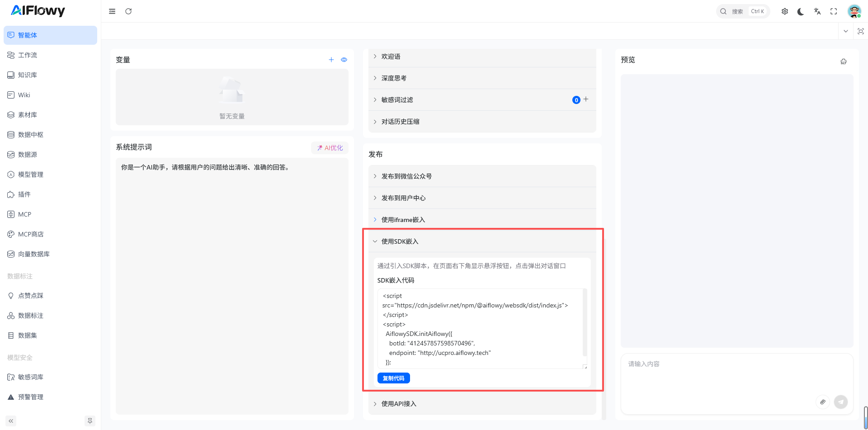The image size is (868, 430).
Task: Click the 点赞点踩 lightbulb icon
Action: (11, 296)
